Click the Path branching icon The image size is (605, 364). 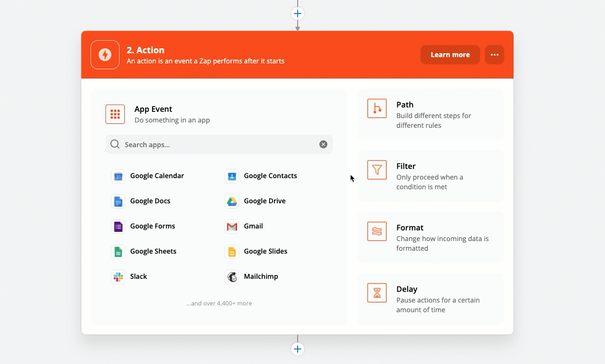coord(377,108)
